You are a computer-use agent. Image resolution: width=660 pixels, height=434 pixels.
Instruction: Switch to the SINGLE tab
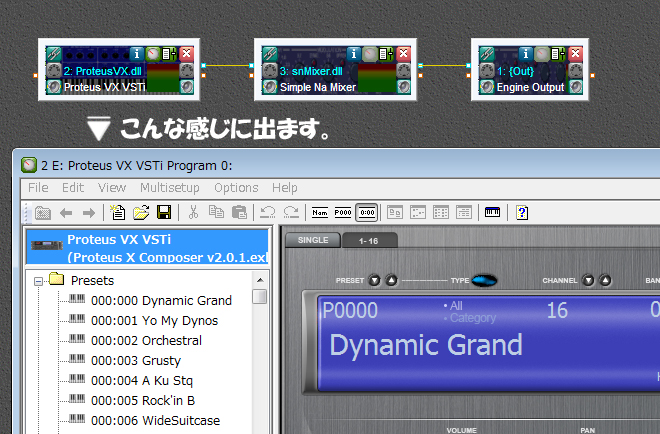click(313, 240)
